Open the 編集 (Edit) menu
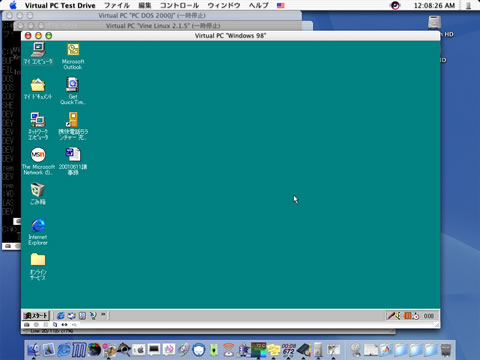Image resolution: width=480 pixels, height=360 pixels. pyautogui.click(x=145, y=5)
